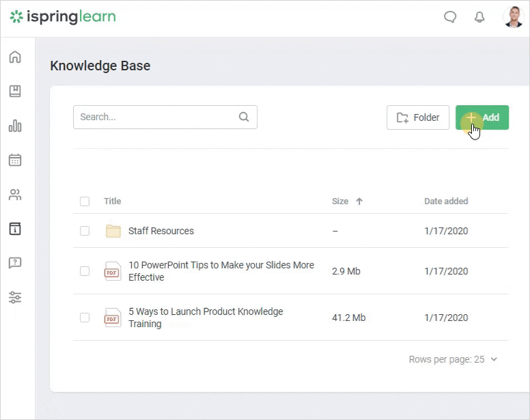The height and width of the screenshot is (420, 530).
Task: Expand the Rows per page dropdown
Action: [454, 359]
